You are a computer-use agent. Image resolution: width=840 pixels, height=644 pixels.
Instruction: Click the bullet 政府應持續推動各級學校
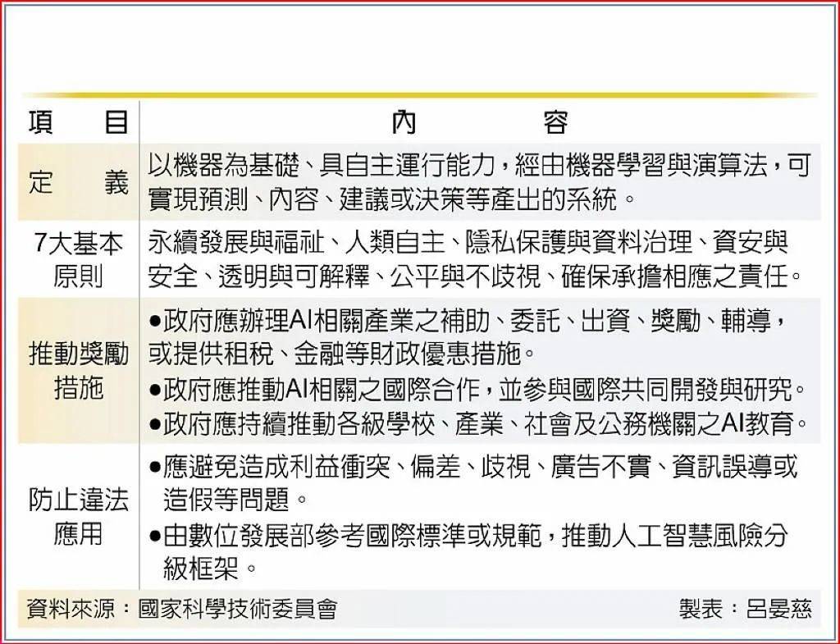(479, 424)
